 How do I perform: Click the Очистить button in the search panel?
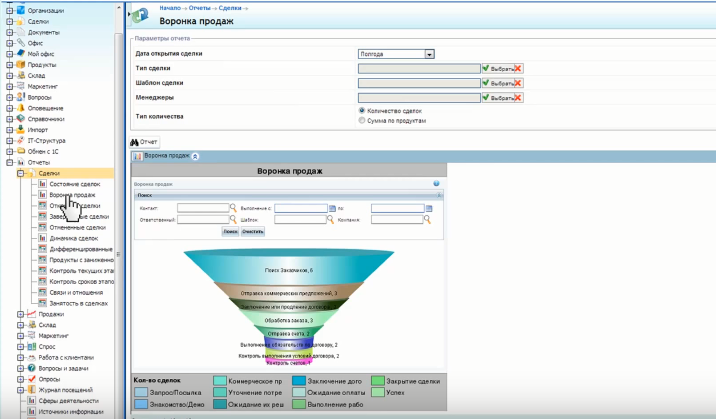point(253,231)
